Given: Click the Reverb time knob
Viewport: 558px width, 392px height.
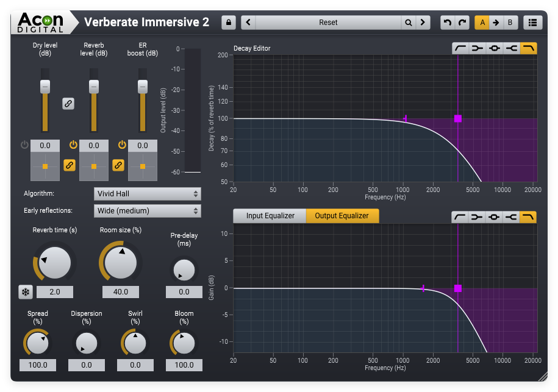Looking at the screenshot, I should 54,263.
